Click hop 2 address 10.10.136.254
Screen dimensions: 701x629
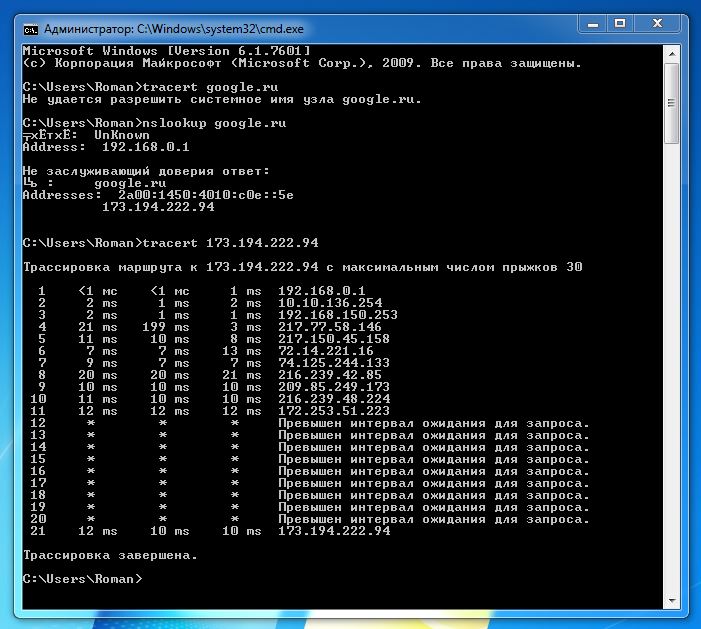[330, 303]
